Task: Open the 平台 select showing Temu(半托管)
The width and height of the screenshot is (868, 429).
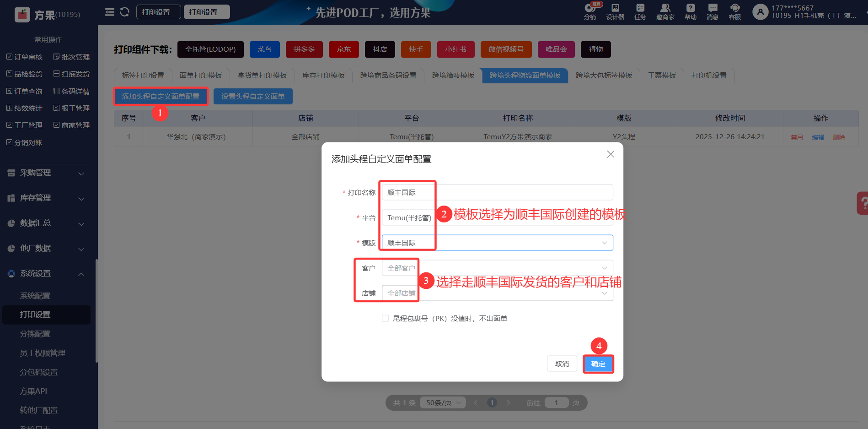Action: click(x=497, y=217)
